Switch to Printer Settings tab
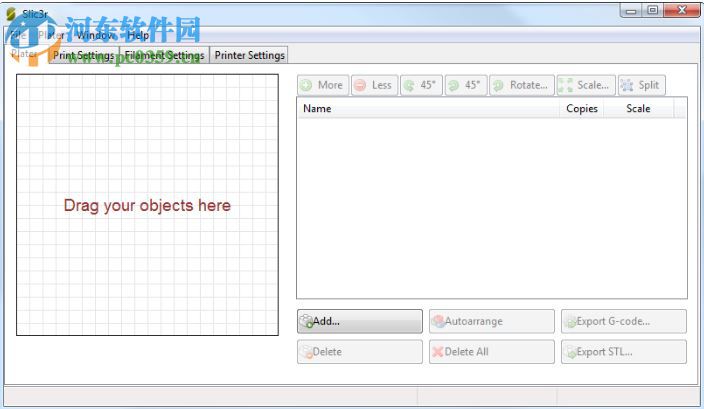 tap(249, 55)
